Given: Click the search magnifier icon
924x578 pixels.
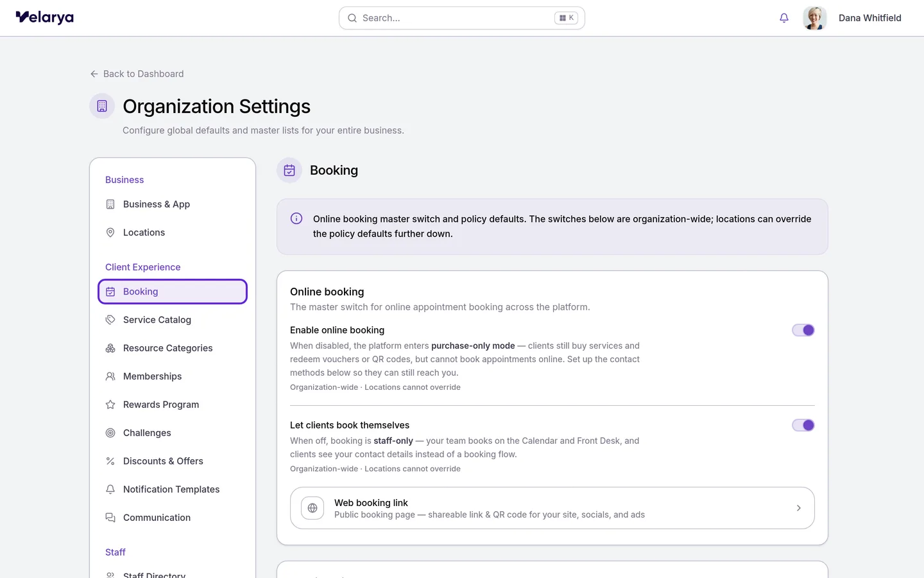Looking at the screenshot, I should 352,18.
